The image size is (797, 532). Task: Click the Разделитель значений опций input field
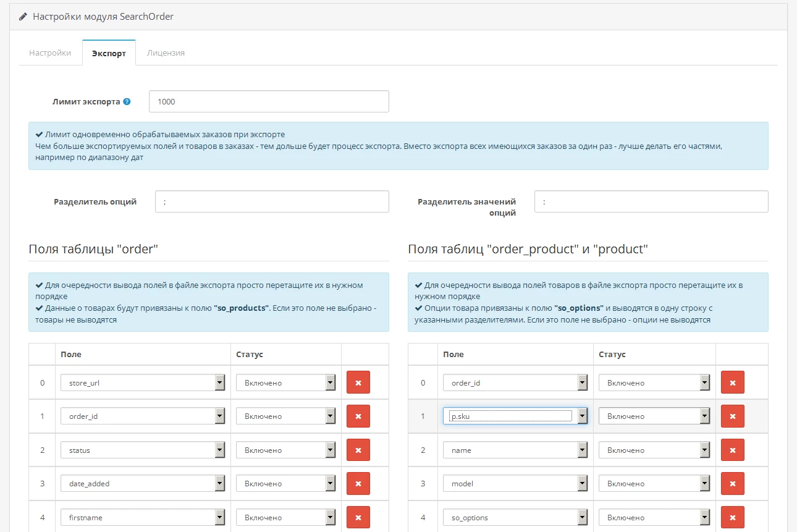(x=651, y=201)
